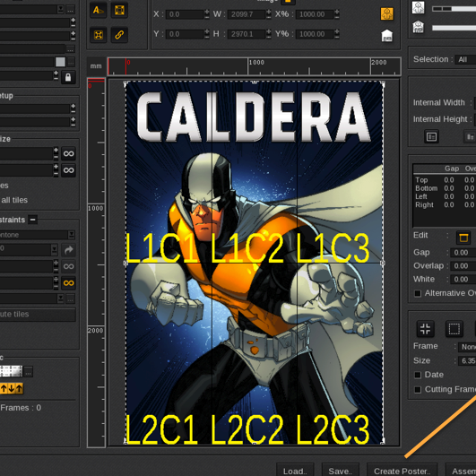The image size is (476, 476).
Task: Click the 'ute tiles' button
Action: pos(38,315)
